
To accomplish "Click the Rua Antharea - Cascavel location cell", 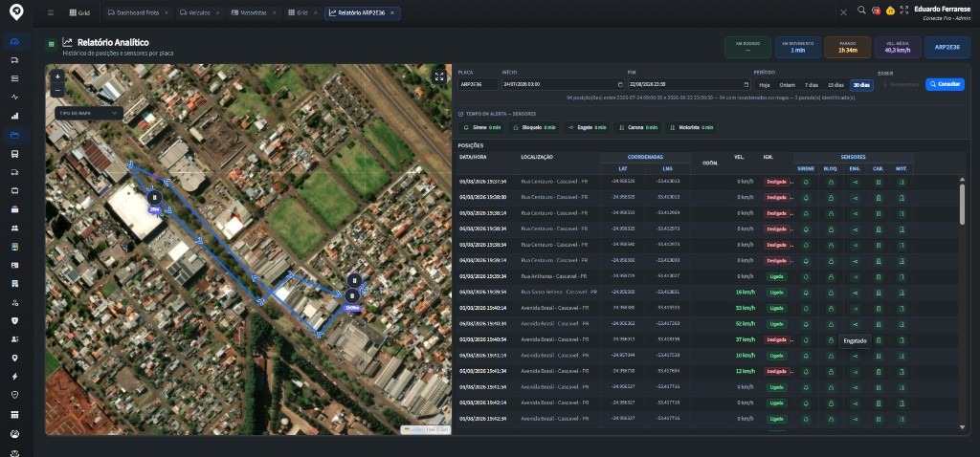I will point(552,276).
